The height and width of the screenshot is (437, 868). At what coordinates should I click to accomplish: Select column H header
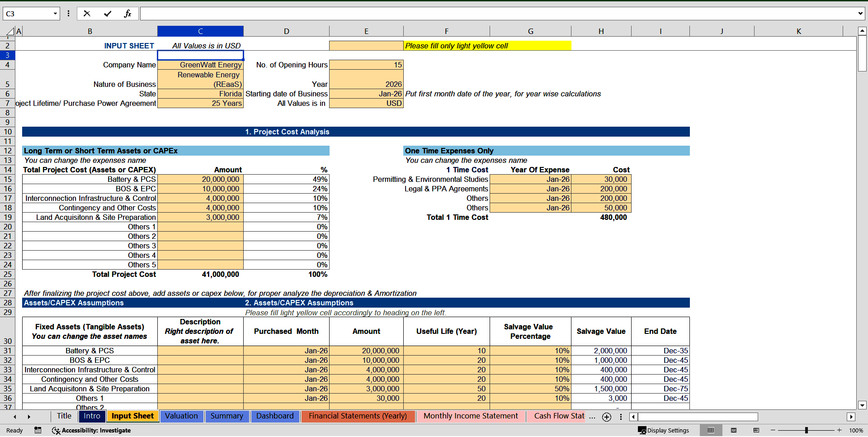click(601, 31)
